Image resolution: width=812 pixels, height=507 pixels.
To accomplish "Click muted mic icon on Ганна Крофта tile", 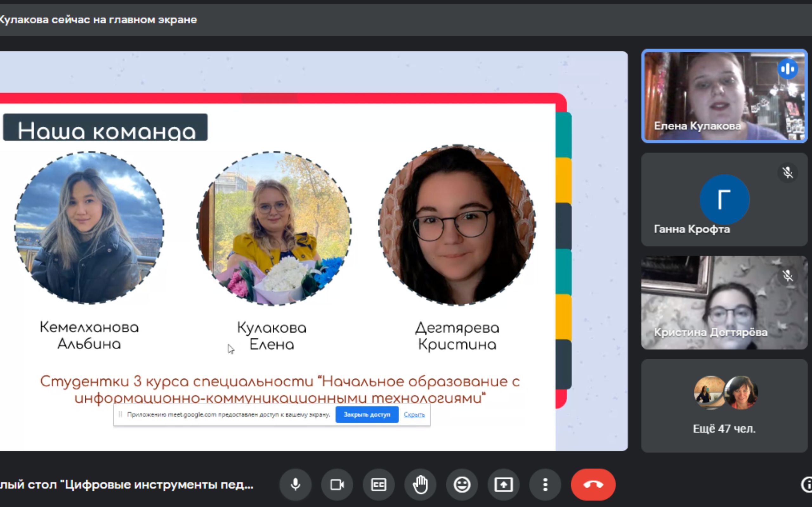I will [787, 173].
